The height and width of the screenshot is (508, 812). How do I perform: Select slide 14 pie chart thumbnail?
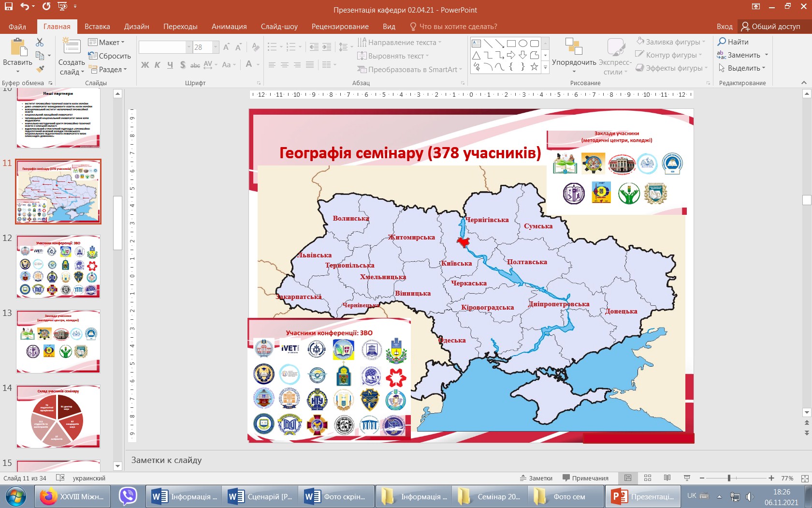coord(58,417)
